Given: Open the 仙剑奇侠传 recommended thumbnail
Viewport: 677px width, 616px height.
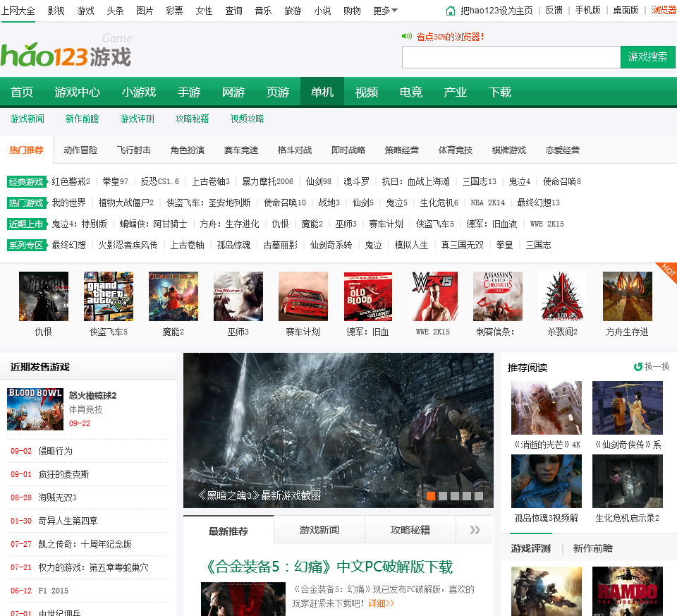Looking at the screenshot, I should [628, 408].
